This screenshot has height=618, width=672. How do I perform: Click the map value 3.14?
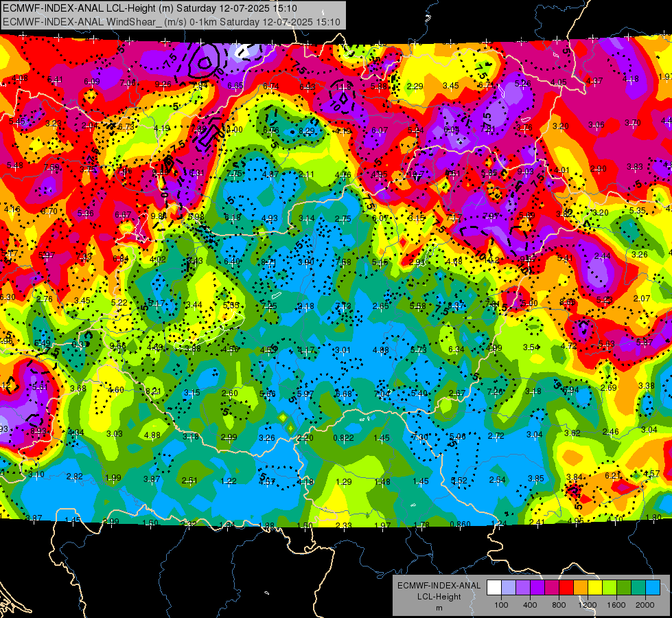pyautogui.click(x=306, y=218)
